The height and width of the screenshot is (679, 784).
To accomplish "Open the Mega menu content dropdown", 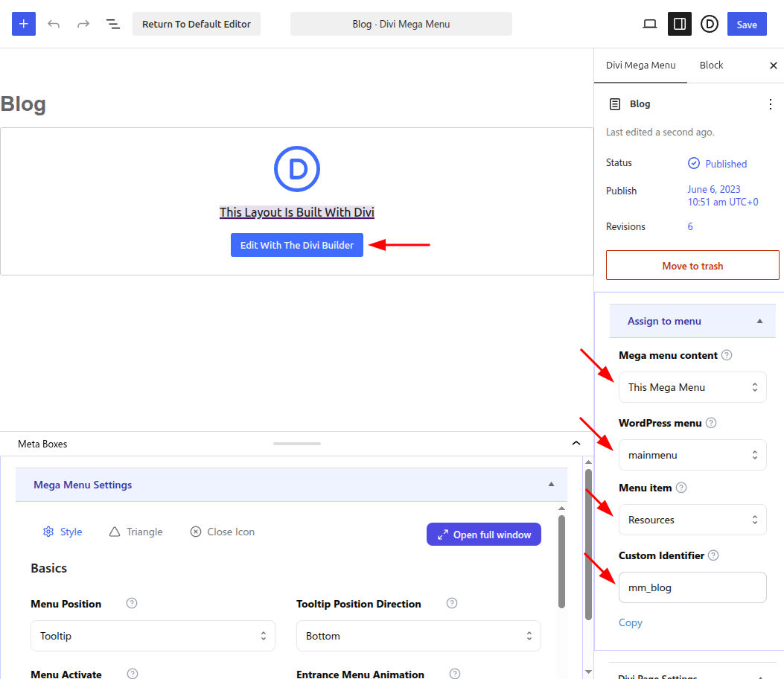I will [692, 387].
